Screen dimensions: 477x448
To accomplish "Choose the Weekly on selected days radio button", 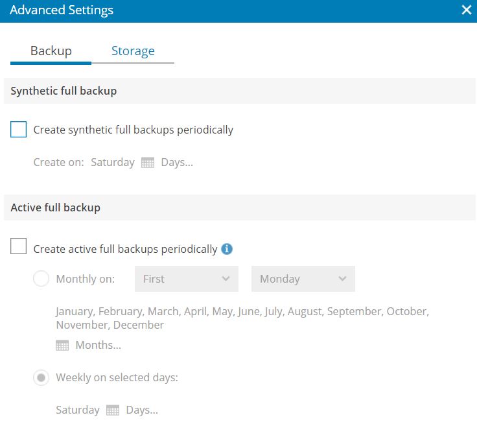I will (x=41, y=378).
